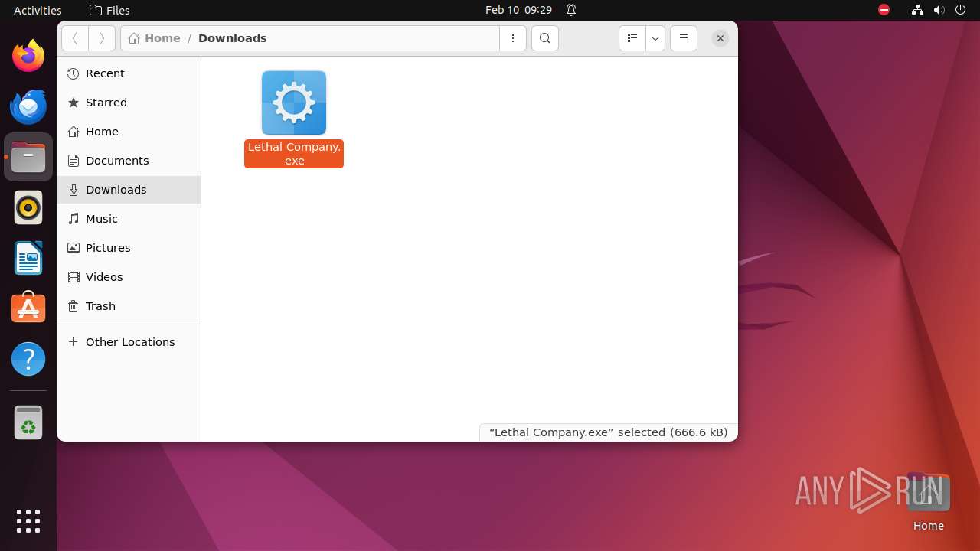Select Downloads in the path bar
This screenshot has height=551, width=980.
(x=233, y=38)
